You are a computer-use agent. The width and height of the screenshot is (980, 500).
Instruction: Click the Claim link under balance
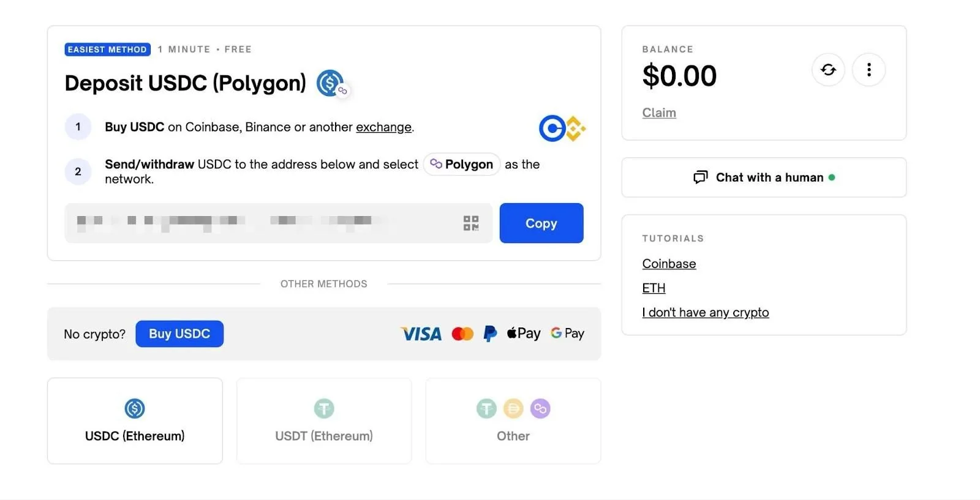659,113
